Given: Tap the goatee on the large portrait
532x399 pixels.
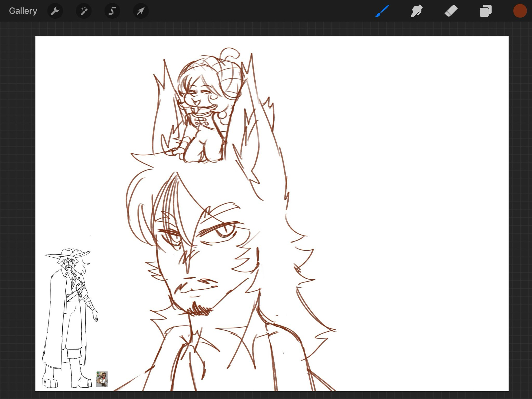Looking at the screenshot, I should pyautogui.click(x=199, y=310).
